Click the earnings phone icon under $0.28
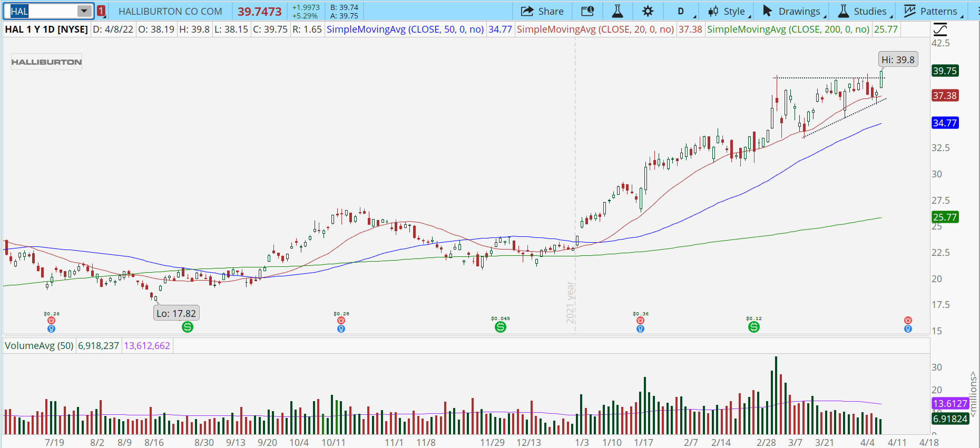 [341, 320]
